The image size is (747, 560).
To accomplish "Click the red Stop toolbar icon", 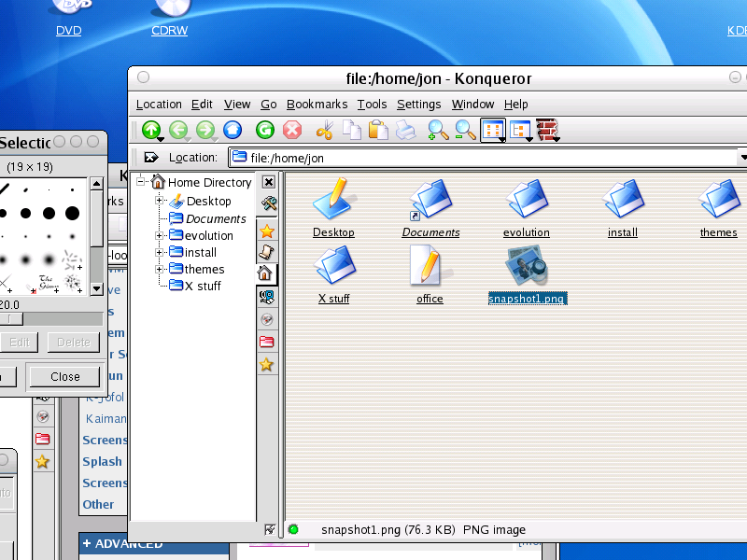I will [292, 130].
